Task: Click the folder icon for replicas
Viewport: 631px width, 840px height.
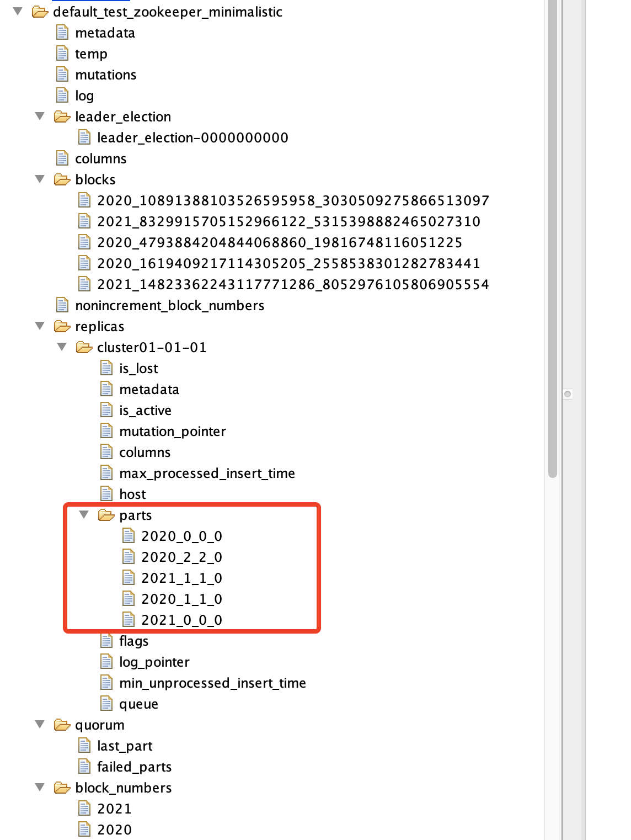Action: coord(62,326)
